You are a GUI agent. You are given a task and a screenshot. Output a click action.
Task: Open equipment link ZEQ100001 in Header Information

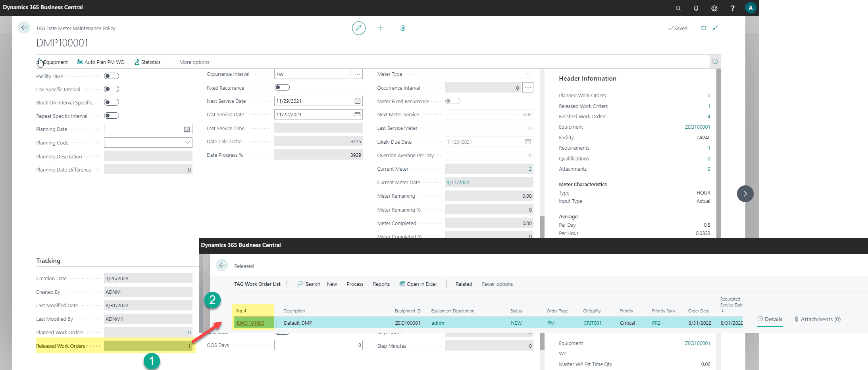697,127
